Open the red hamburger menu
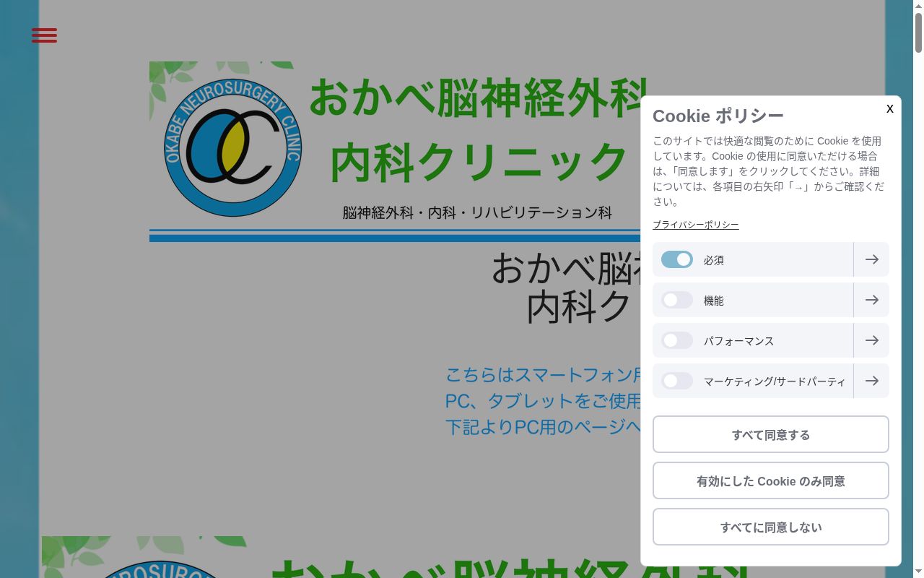The height and width of the screenshot is (578, 924). [44, 35]
